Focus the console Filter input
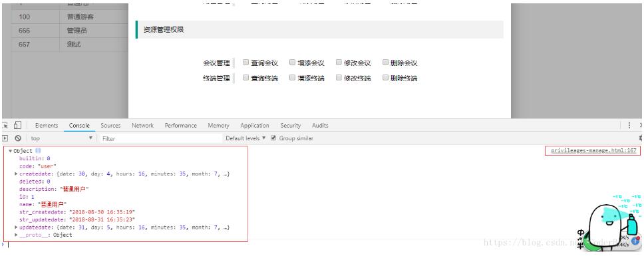The height and width of the screenshot is (260, 644). tap(161, 138)
